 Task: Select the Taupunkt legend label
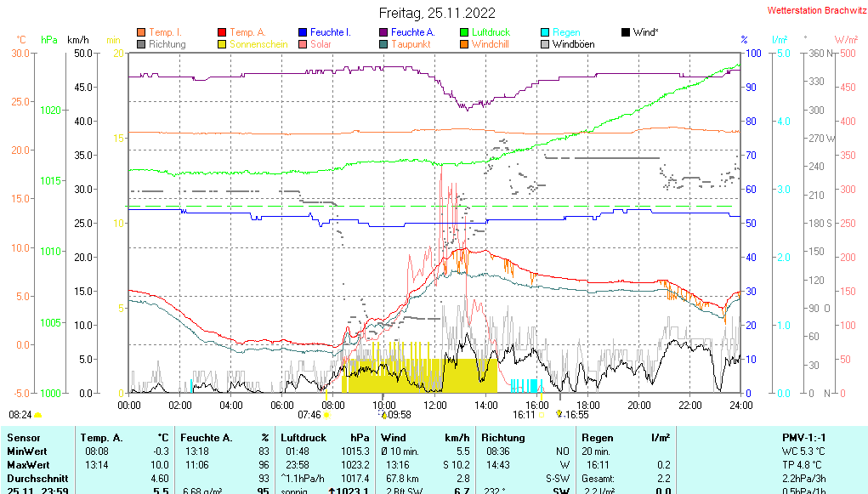coord(411,44)
